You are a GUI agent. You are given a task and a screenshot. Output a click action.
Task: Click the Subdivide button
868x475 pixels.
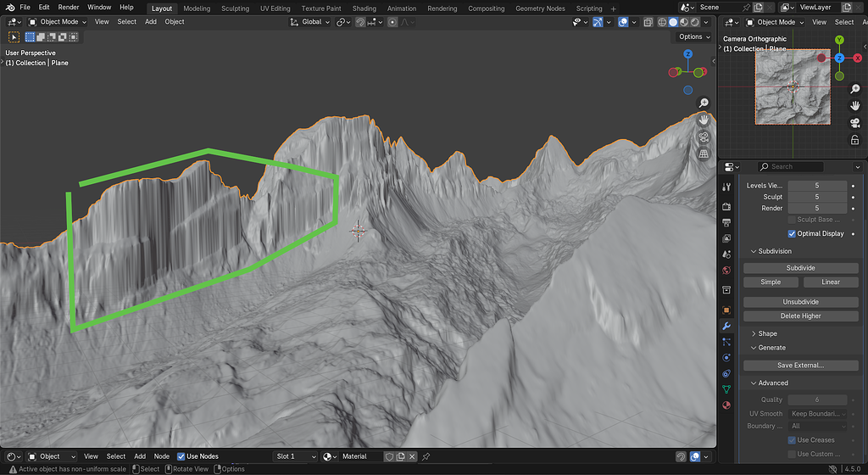800,268
